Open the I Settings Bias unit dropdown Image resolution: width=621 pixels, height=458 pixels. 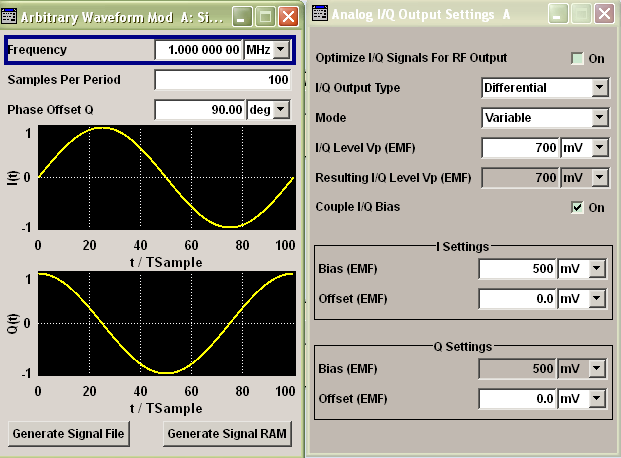597,269
